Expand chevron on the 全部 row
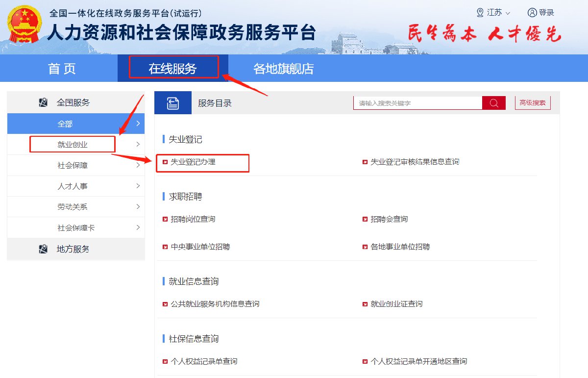Viewport: 588px width, 378px height. 138,124
